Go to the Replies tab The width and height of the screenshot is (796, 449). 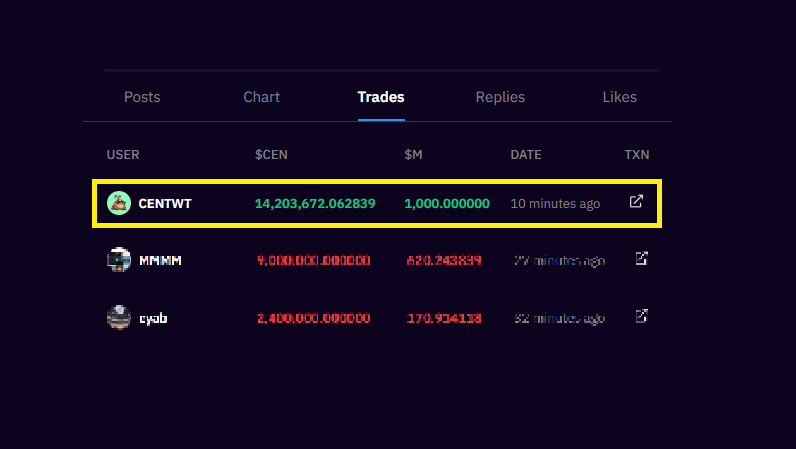coord(500,97)
